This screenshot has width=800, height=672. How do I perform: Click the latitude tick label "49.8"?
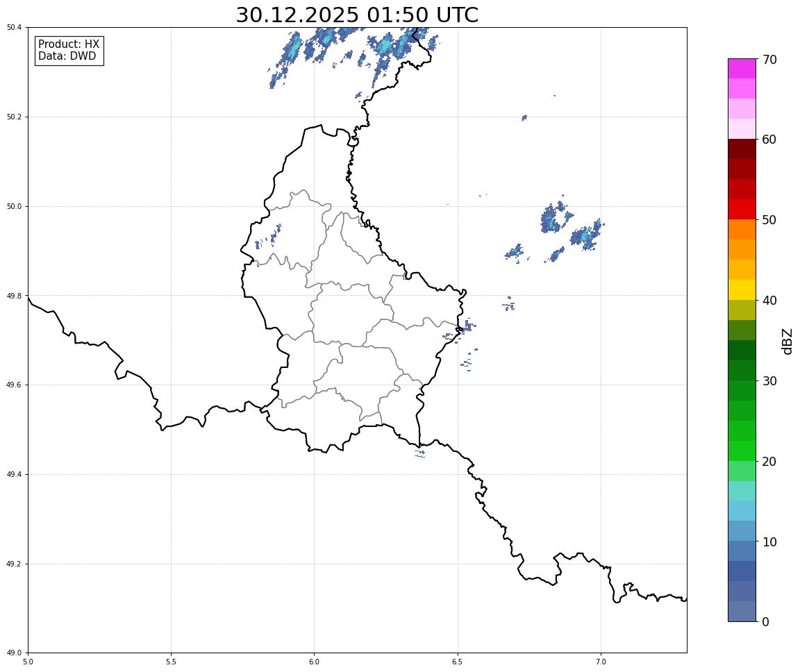(x=14, y=296)
